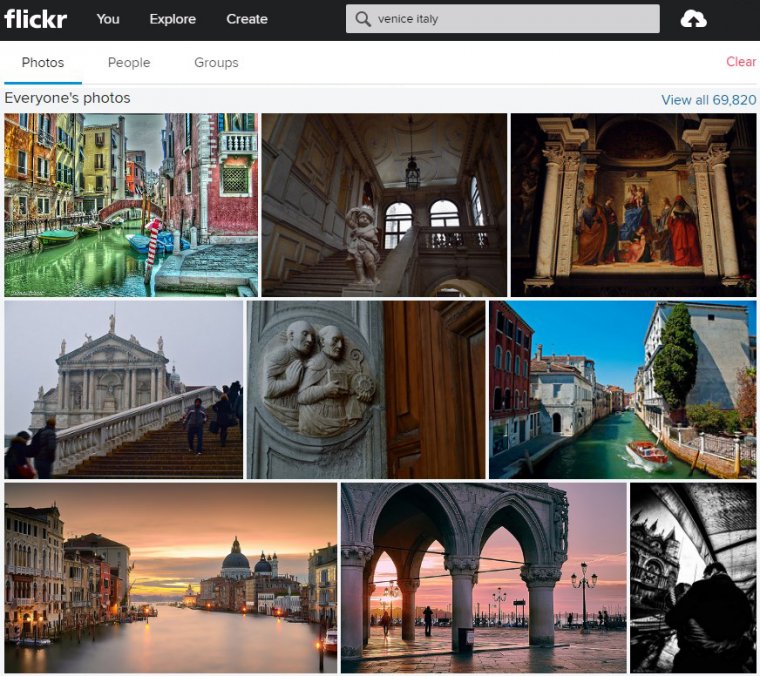This screenshot has height=676, width=760.
Task: Open the colorful HDR canal photo
Action: [x=131, y=205]
